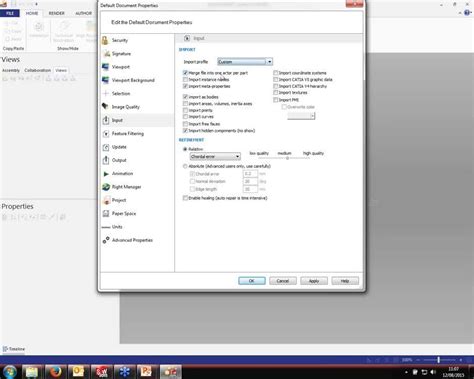
Task: Enable Import CATIA V4 hierarchy
Action: (276, 86)
